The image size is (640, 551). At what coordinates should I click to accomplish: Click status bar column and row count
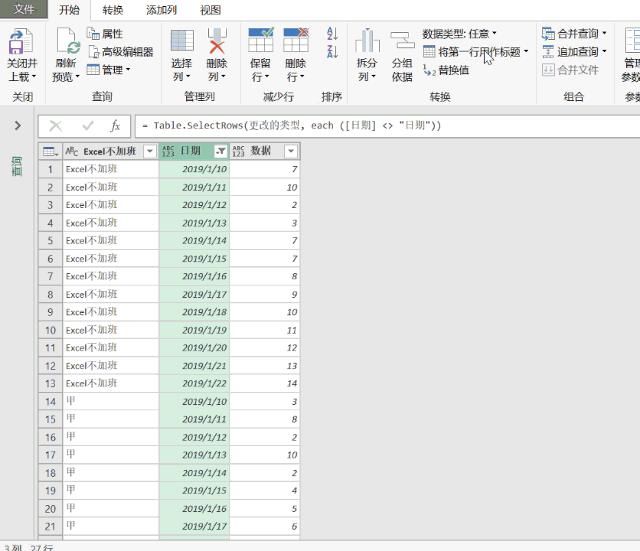(x=29, y=547)
